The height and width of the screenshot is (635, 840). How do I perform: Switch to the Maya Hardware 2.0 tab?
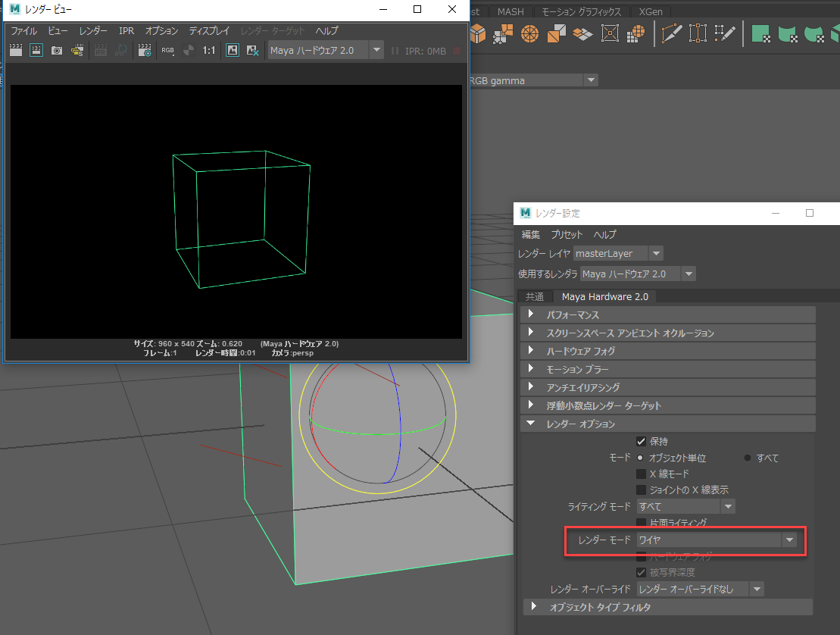pyautogui.click(x=605, y=296)
